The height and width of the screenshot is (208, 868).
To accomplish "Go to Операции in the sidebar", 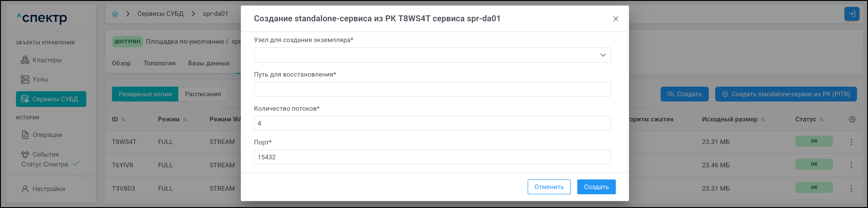I will 47,135.
